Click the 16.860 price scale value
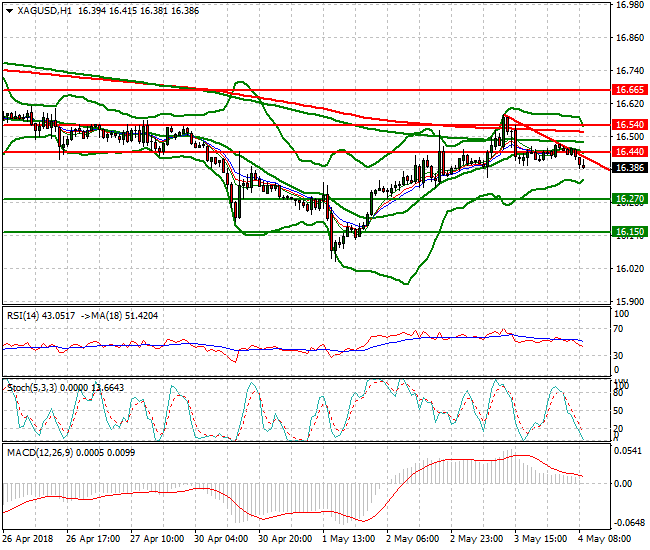The image size is (650, 550). point(630,38)
